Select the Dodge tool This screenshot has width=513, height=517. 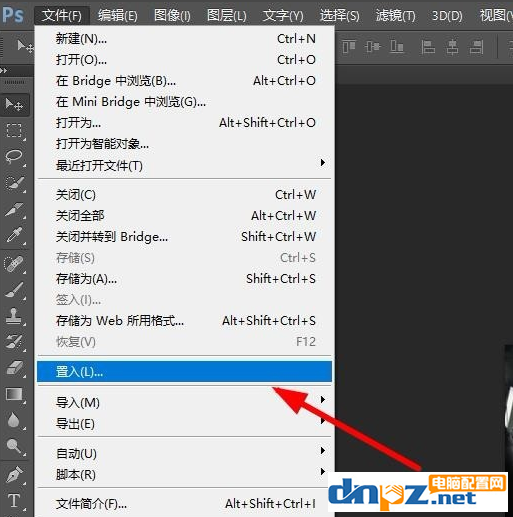point(14,446)
